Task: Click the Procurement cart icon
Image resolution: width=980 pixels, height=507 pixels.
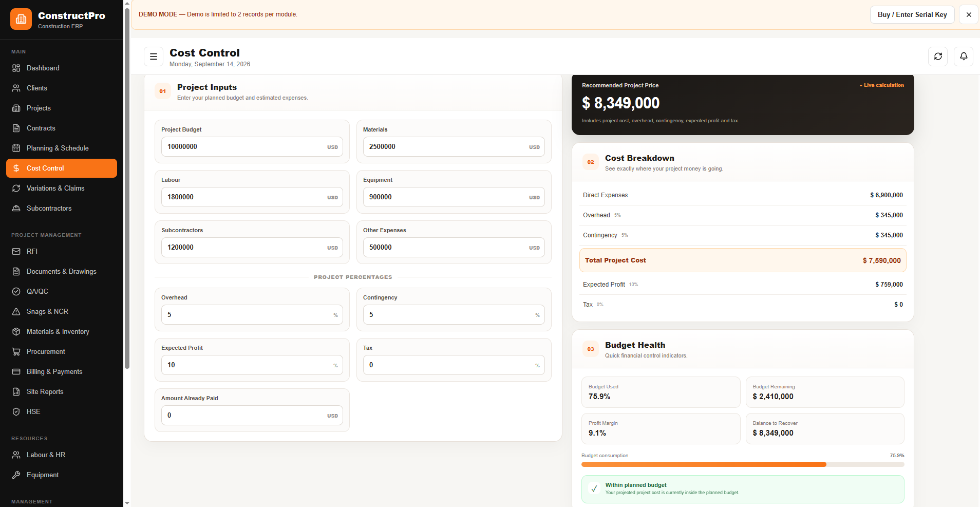Action: tap(16, 352)
